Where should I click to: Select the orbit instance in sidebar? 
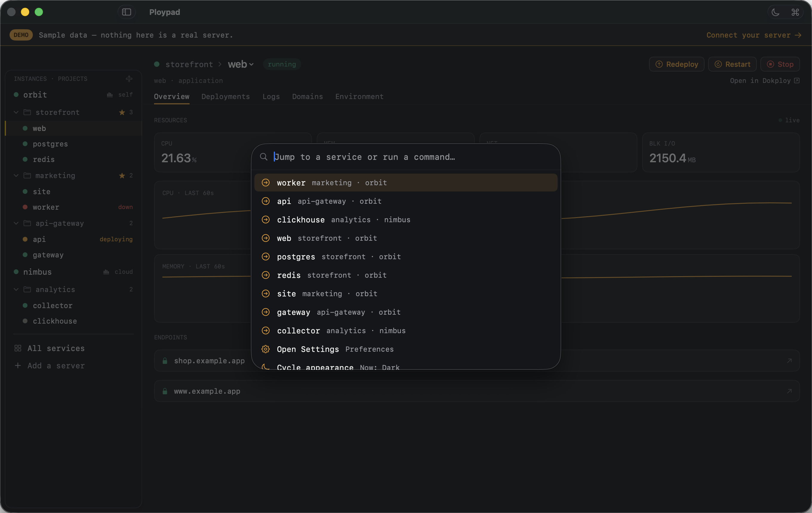coord(73,95)
